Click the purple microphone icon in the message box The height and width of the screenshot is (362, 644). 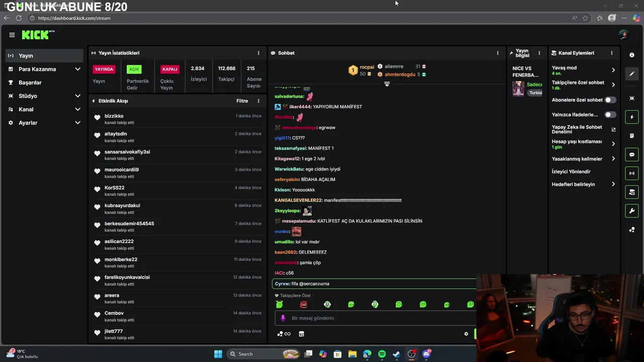pyautogui.click(x=283, y=318)
